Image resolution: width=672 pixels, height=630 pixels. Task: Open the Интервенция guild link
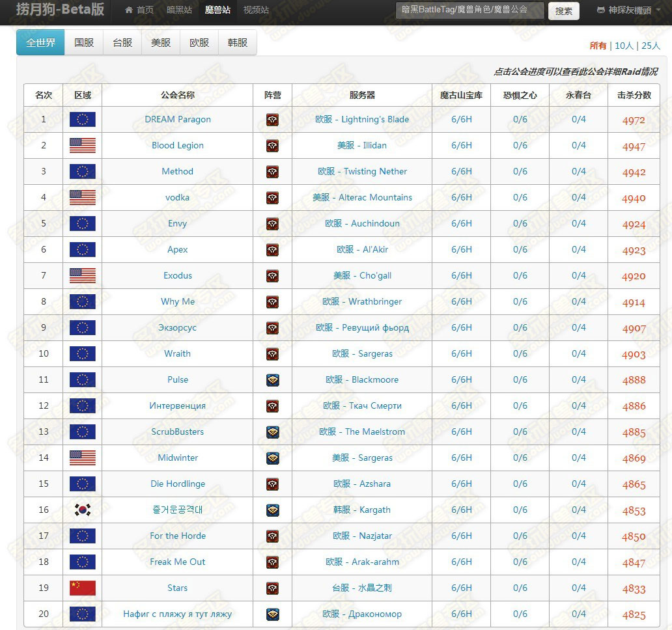177,405
